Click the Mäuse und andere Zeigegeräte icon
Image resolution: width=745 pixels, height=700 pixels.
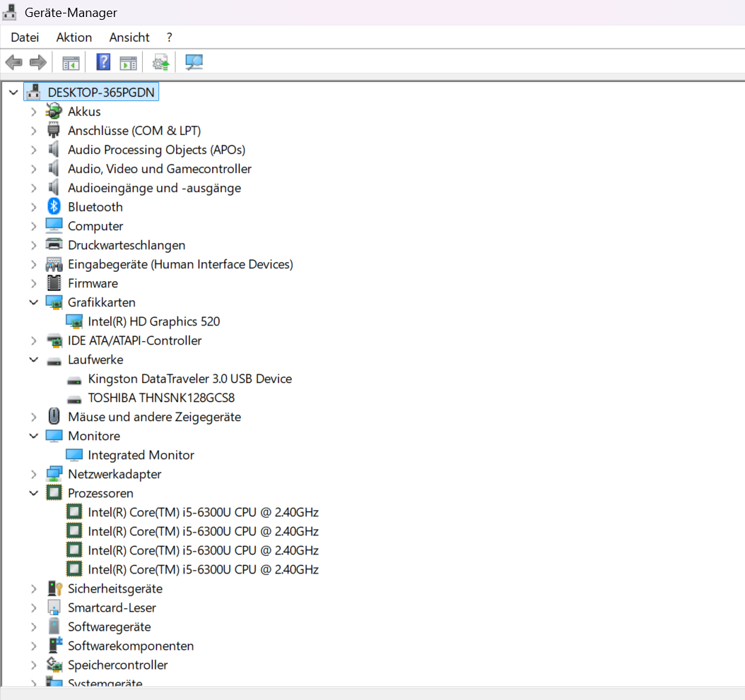click(x=54, y=416)
